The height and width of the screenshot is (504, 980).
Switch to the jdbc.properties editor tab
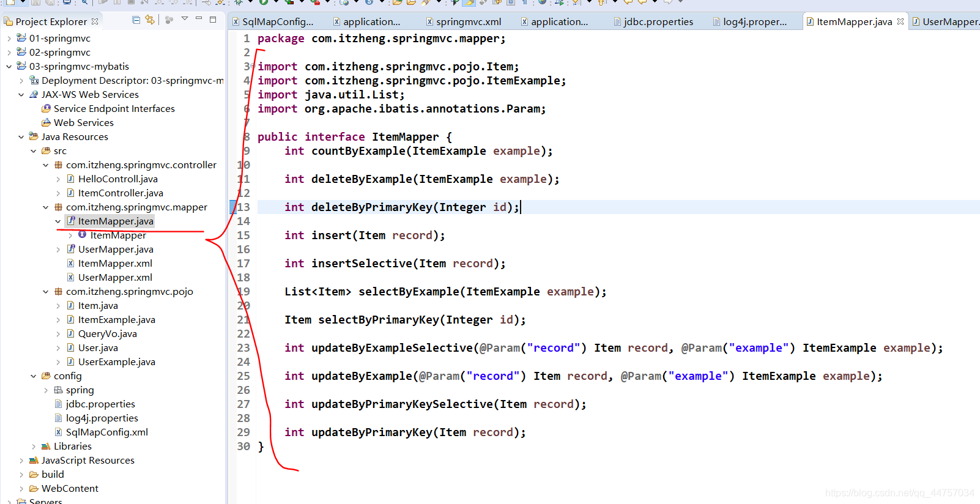(x=653, y=21)
